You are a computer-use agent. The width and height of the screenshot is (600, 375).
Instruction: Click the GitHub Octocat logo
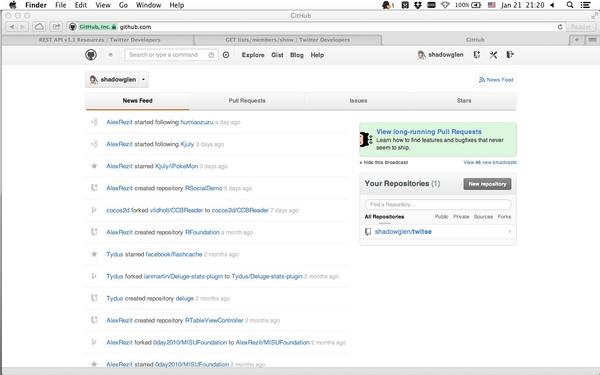click(91, 55)
